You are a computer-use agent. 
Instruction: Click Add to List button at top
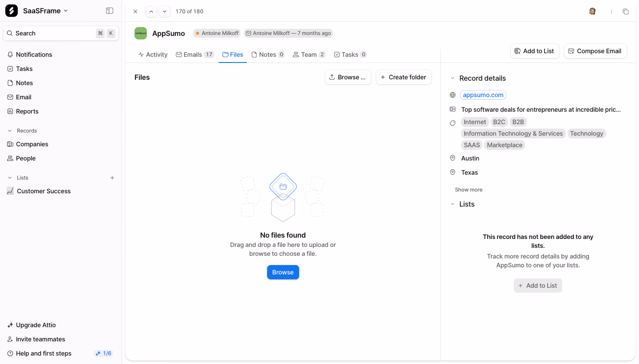click(535, 51)
